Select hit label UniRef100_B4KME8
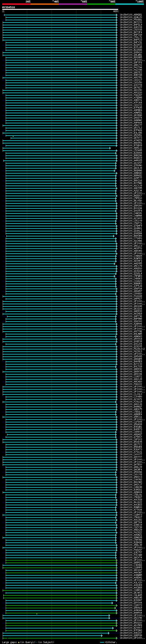This screenshot has height=644, width=146. pos(131,361)
